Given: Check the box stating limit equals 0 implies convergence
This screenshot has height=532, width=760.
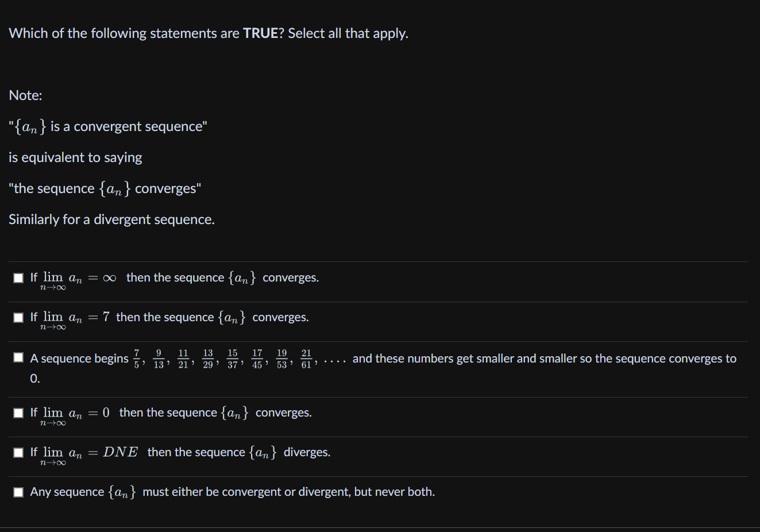Looking at the screenshot, I should (18, 413).
